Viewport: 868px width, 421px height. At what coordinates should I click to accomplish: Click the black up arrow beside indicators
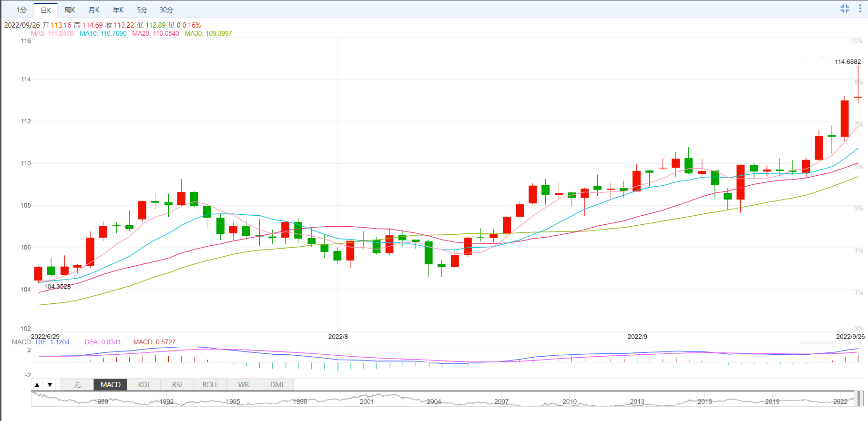[37, 385]
